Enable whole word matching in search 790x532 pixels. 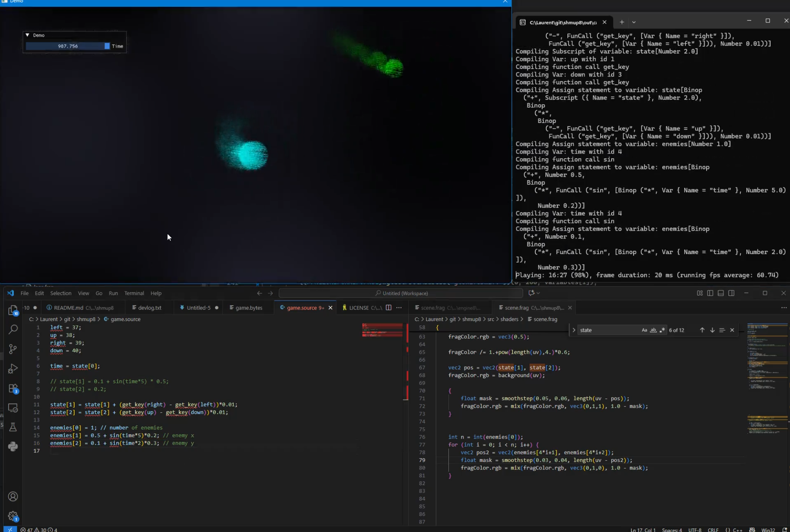point(653,330)
